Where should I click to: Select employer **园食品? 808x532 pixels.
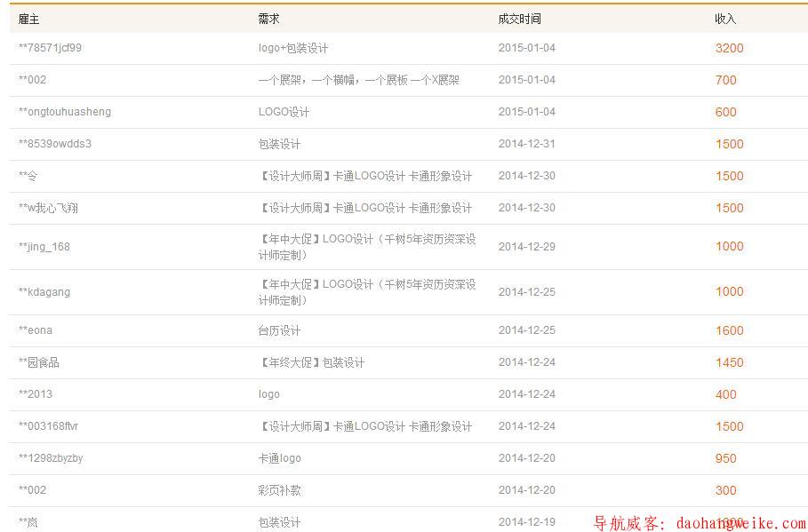tap(39, 362)
